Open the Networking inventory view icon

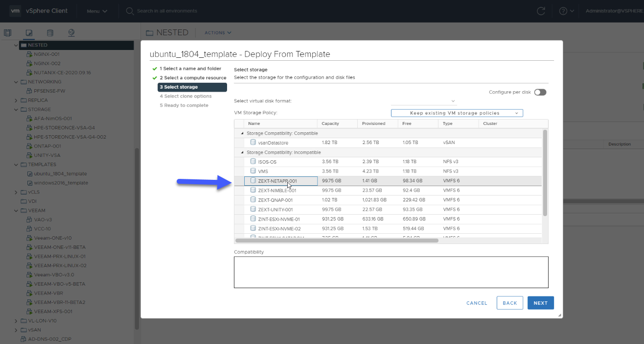pyautogui.click(x=71, y=33)
